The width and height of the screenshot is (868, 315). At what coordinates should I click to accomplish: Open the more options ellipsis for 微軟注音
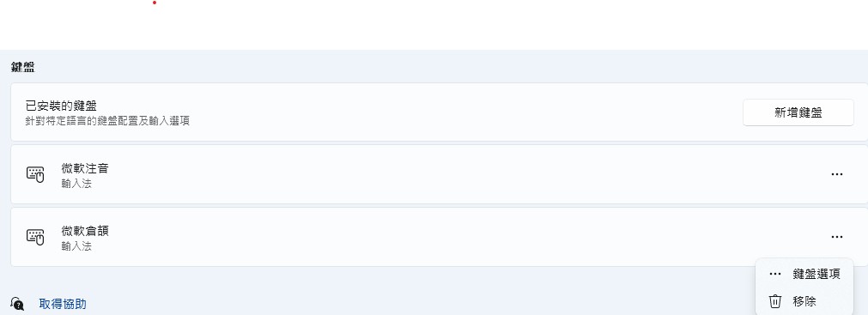(836, 174)
